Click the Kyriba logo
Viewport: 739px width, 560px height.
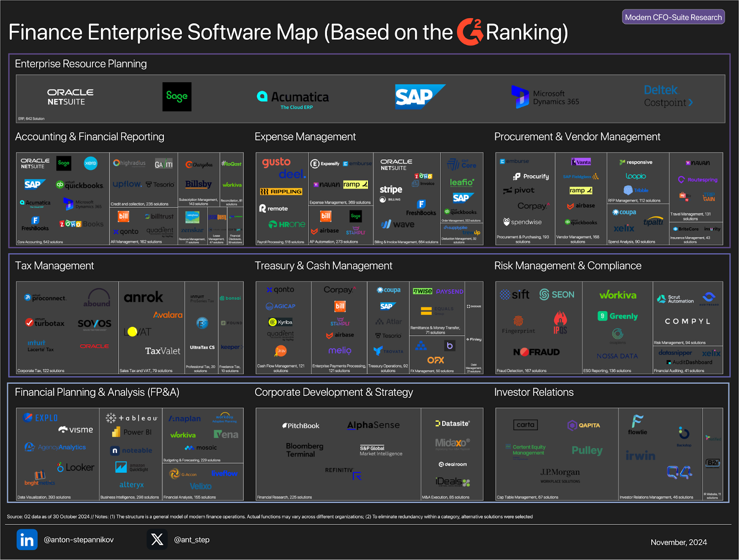click(280, 322)
